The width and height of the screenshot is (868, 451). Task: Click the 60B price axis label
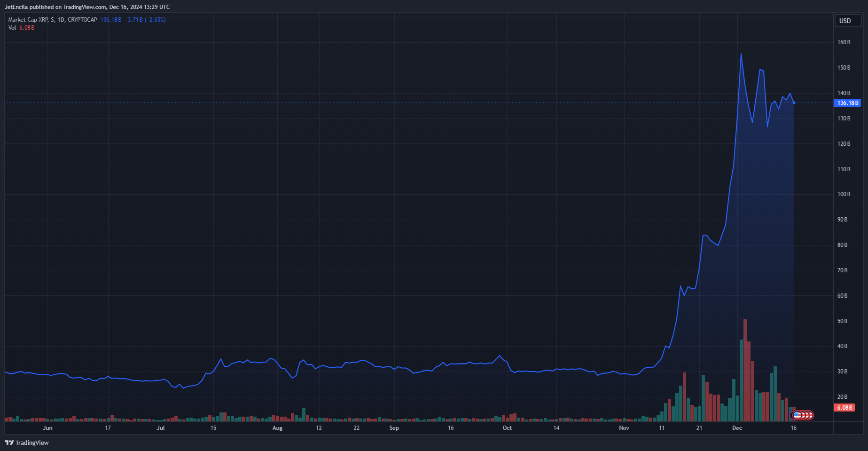coord(843,296)
